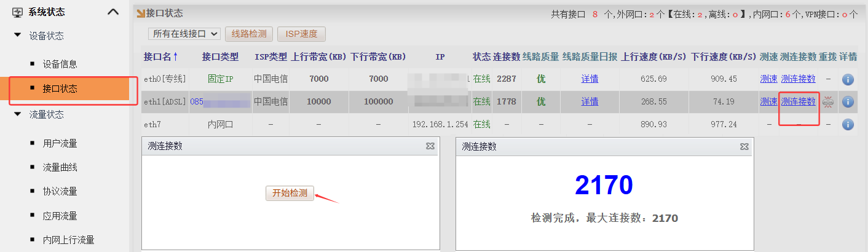
Task: Click the info icon for eth1 ADSL row
Action: pos(848,102)
